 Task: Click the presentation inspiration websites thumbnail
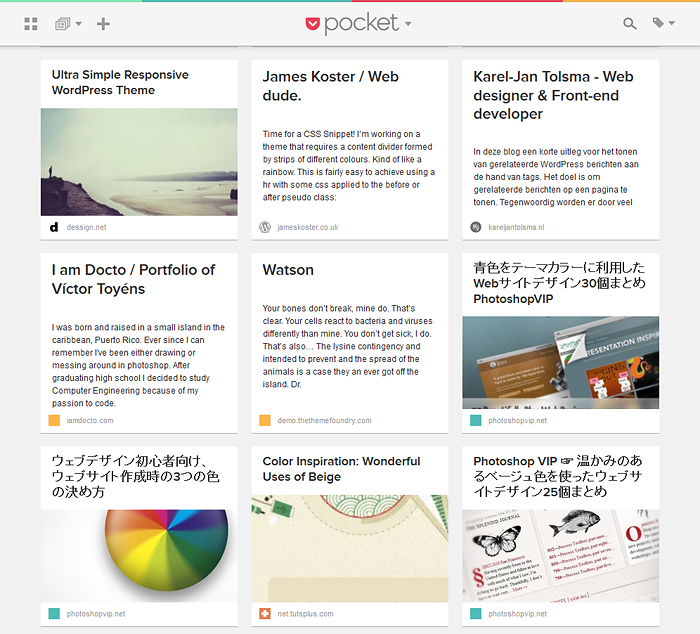tap(561, 363)
